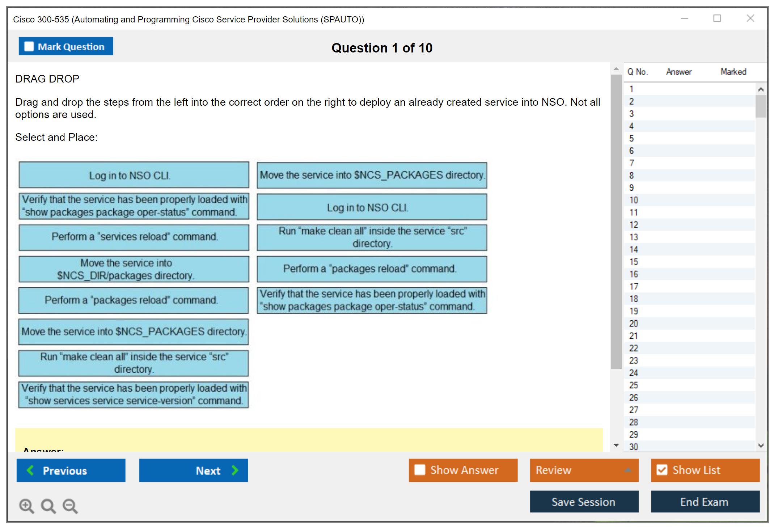This screenshot has width=778, height=532.
Task: Toggle the Mark Question checkbox
Action: [x=29, y=47]
